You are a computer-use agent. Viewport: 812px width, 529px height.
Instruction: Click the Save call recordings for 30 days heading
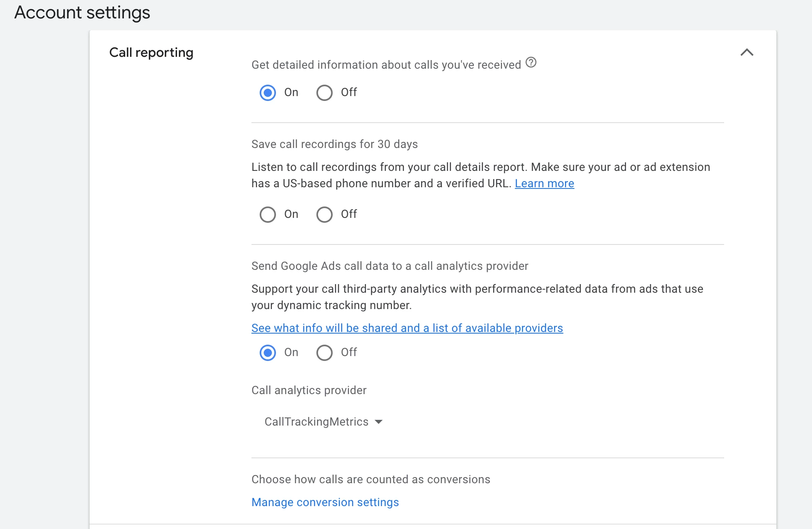[x=334, y=144]
